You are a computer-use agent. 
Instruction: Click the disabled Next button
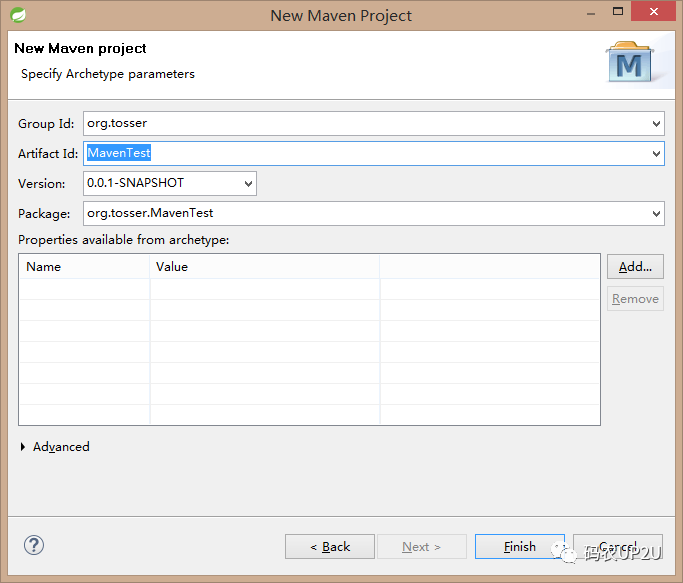click(x=422, y=546)
